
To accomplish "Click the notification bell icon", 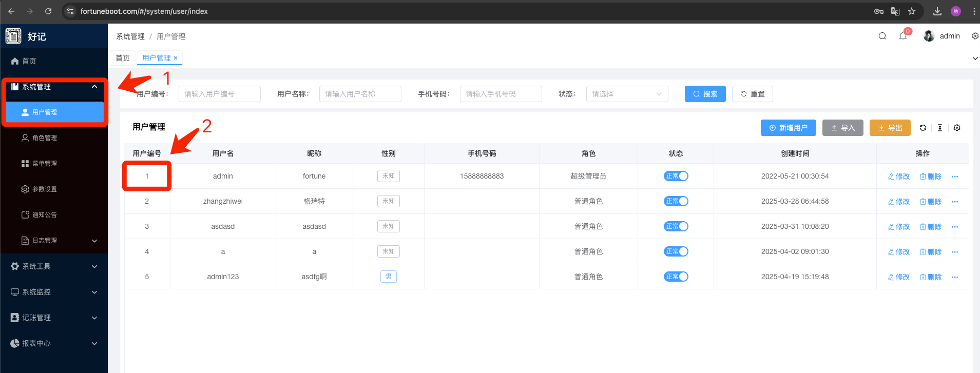I will click(x=902, y=36).
